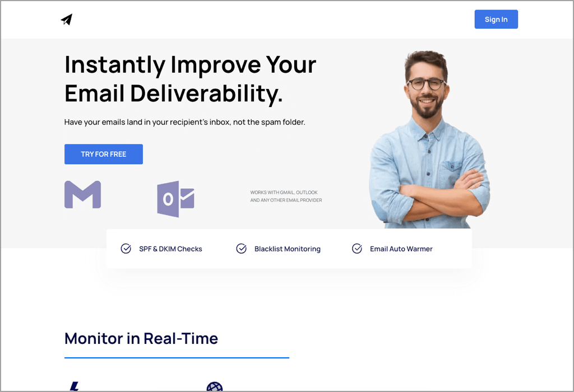This screenshot has width=574, height=392.
Task: Click the "Email Auto Warmer" text
Action: tap(401, 249)
